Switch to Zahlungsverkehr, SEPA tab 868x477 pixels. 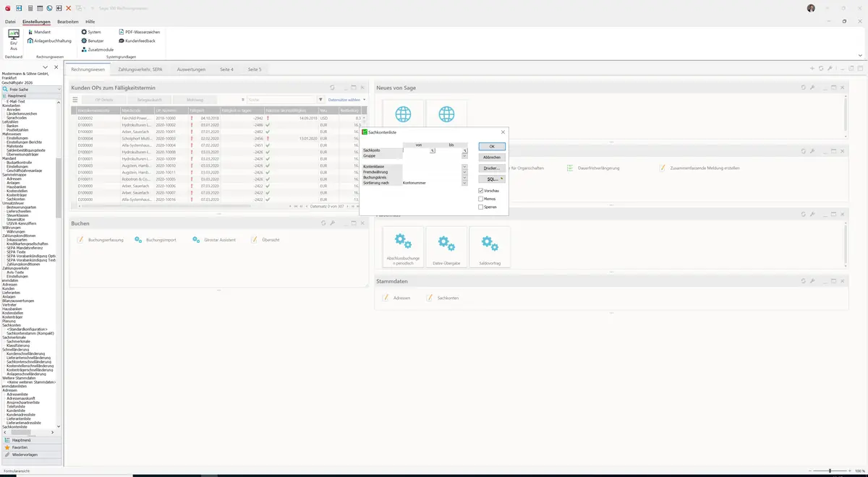click(x=140, y=69)
